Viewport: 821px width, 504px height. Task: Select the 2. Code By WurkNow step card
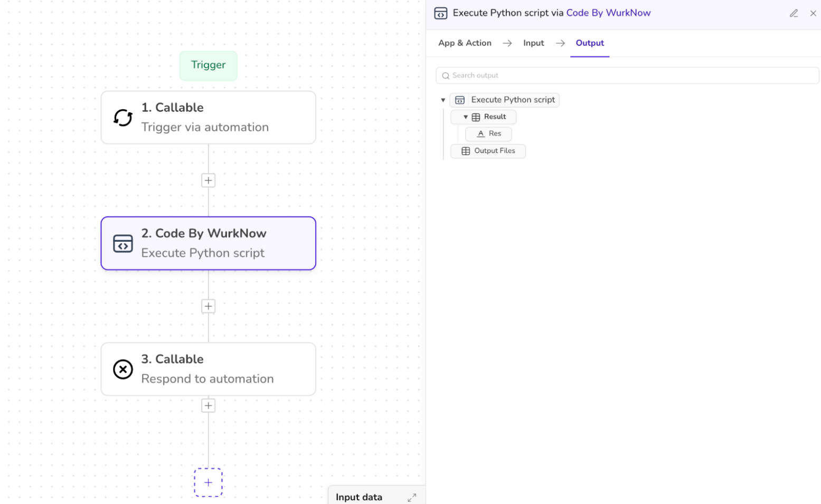(209, 243)
